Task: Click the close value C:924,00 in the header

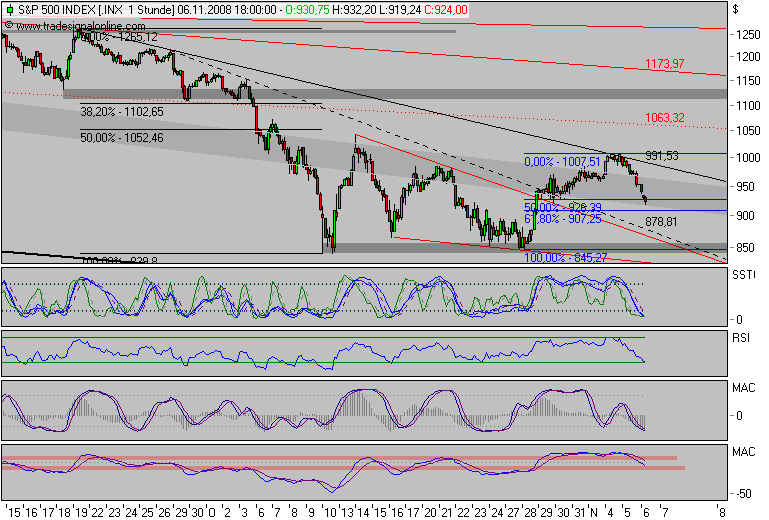Action: [x=446, y=10]
